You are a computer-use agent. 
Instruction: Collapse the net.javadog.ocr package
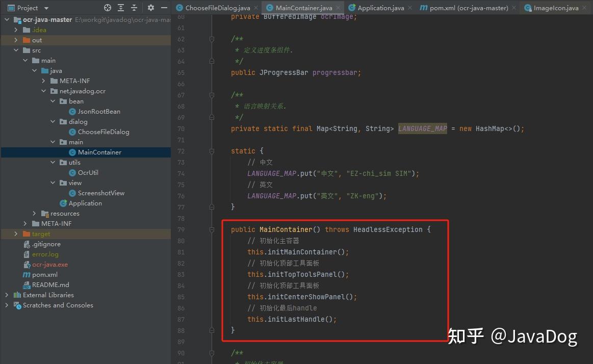coord(43,91)
